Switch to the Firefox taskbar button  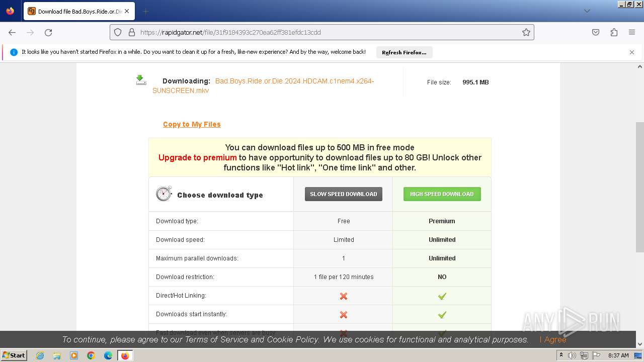(x=125, y=355)
